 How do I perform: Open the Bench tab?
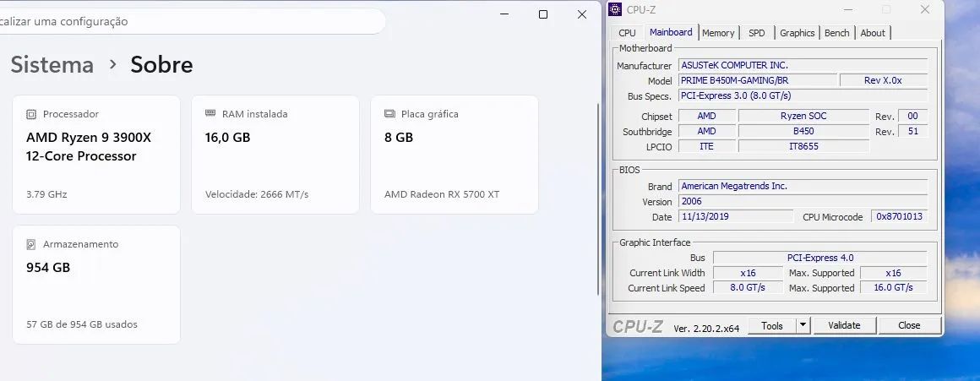[x=837, y=32]
